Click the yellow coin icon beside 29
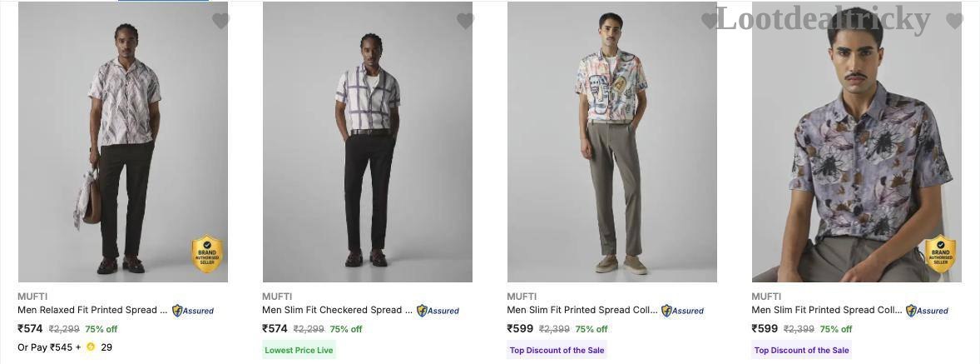 91,347
